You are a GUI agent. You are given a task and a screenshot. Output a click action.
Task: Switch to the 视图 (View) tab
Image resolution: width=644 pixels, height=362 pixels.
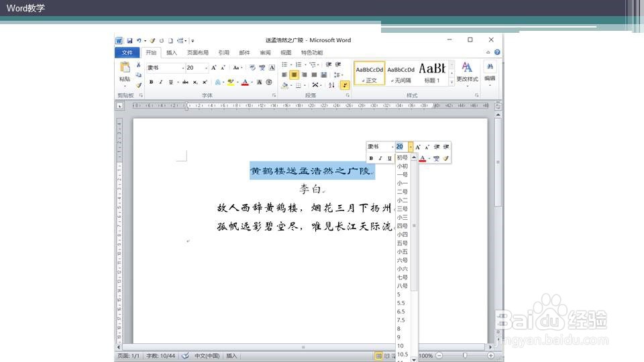coord(286,52)
